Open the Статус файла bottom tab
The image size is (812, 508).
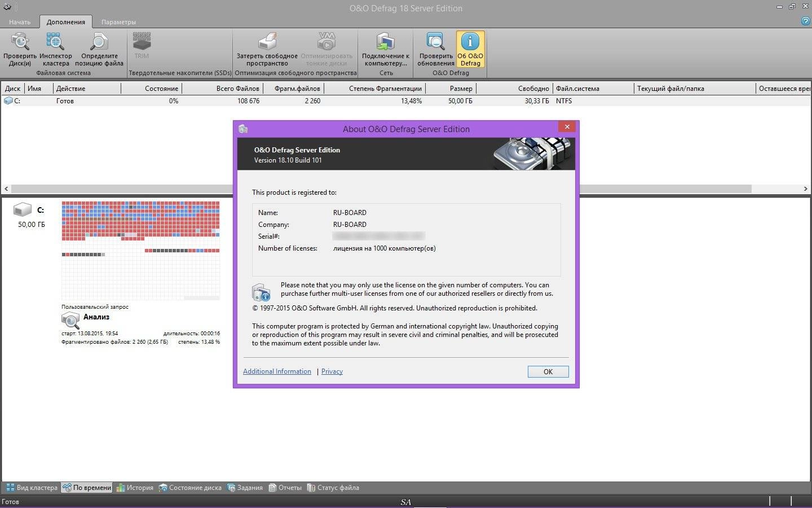(x=333, y=488)
